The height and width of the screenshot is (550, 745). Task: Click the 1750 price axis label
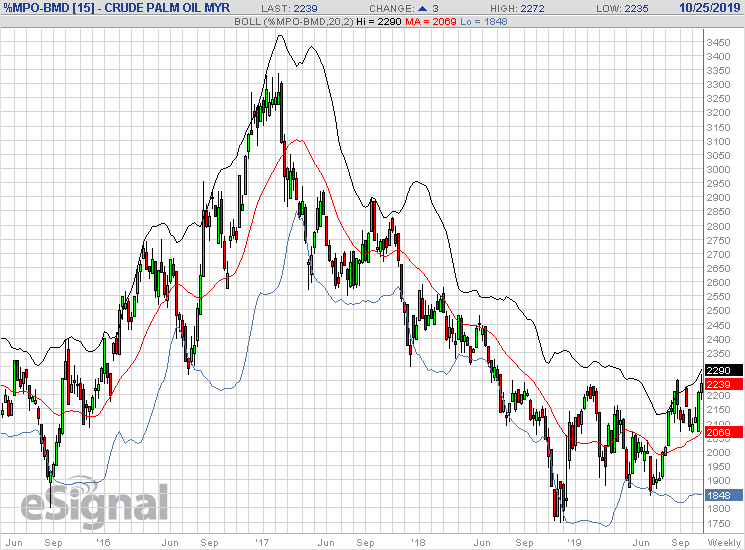pos(718,523)
